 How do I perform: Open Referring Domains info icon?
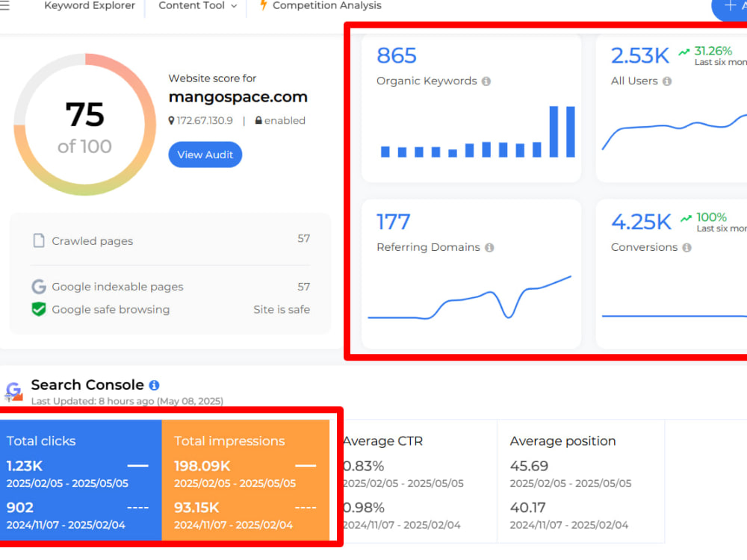click(x=489, y=248)
